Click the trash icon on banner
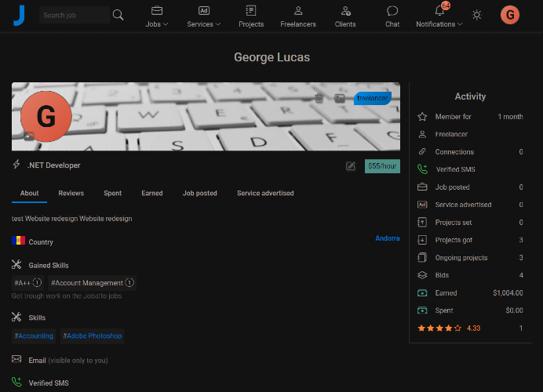Image resolution: width=543 pixels, height=392 pixels. tap(319, 98)
